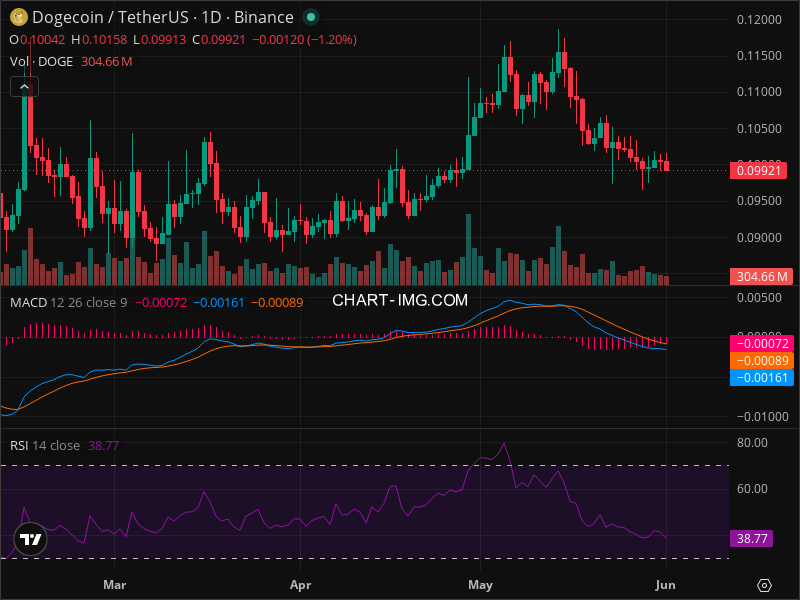800x600 pixels.
Task: Click the blue MACD value tag −0.00161
Action: tap(761, 378)
